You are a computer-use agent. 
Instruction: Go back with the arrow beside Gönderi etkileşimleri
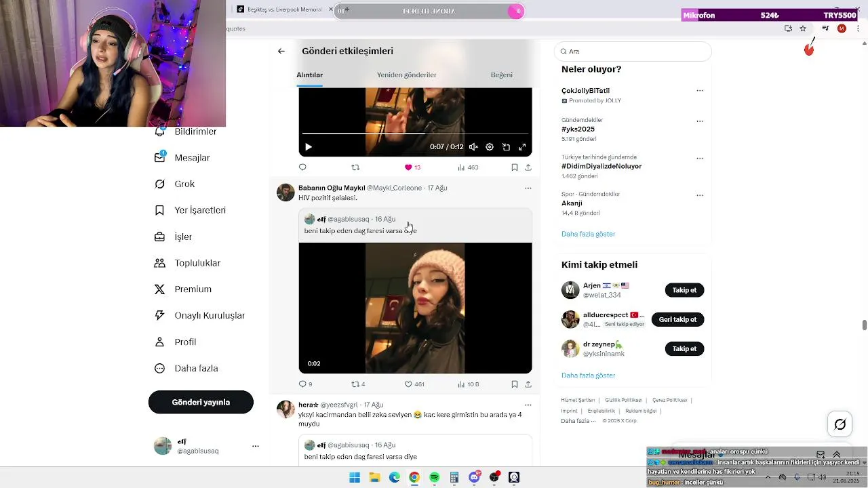[281, 51]
